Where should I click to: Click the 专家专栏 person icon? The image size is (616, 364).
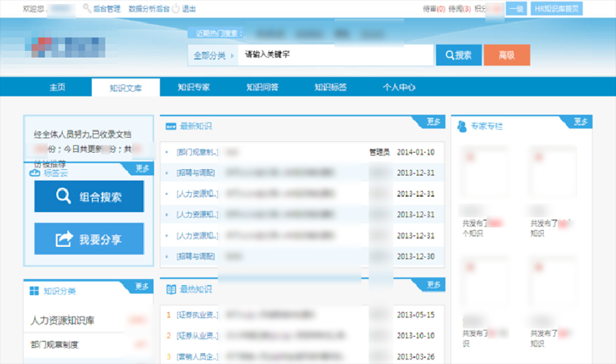(462, 126)
